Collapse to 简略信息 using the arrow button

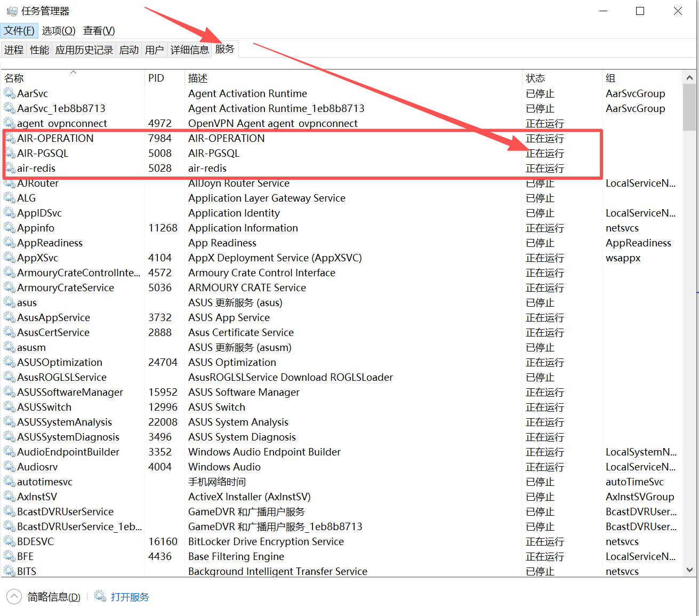(x=14, y=596)
